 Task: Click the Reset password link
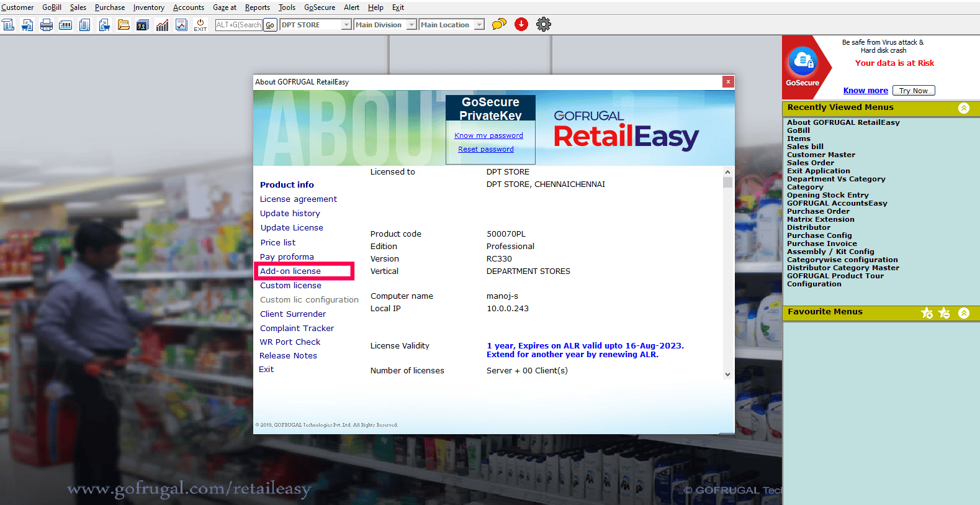point(486,149)
